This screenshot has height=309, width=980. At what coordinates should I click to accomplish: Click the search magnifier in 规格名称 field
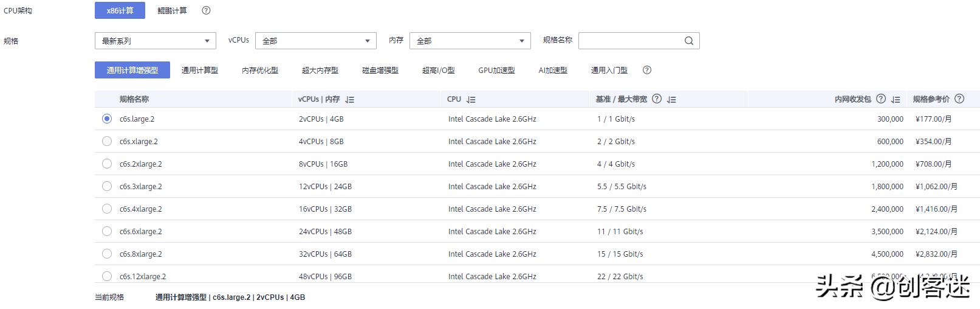tap(688, 41)
